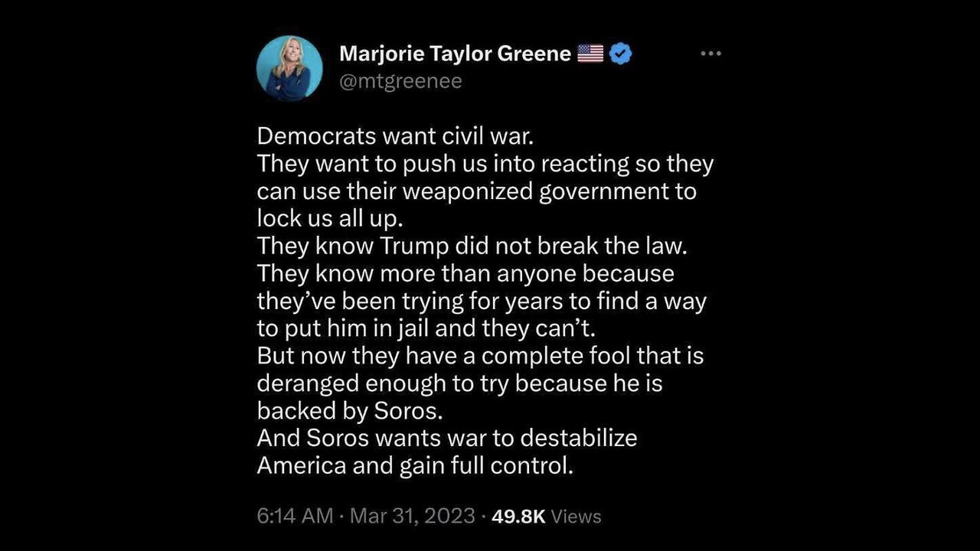Click the line starting 'deranged enough to try'

(x=459, y=383)
